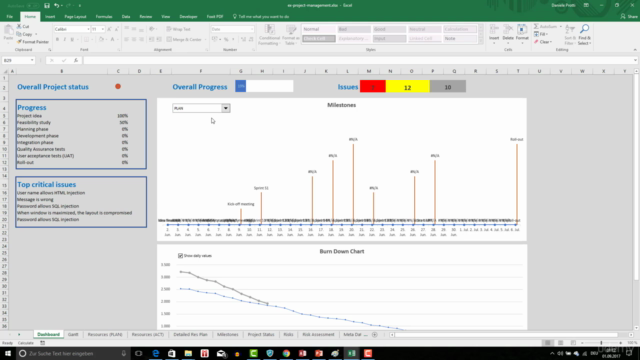
Task: Click the Borders icon in Font group
Action: (86, 40)
